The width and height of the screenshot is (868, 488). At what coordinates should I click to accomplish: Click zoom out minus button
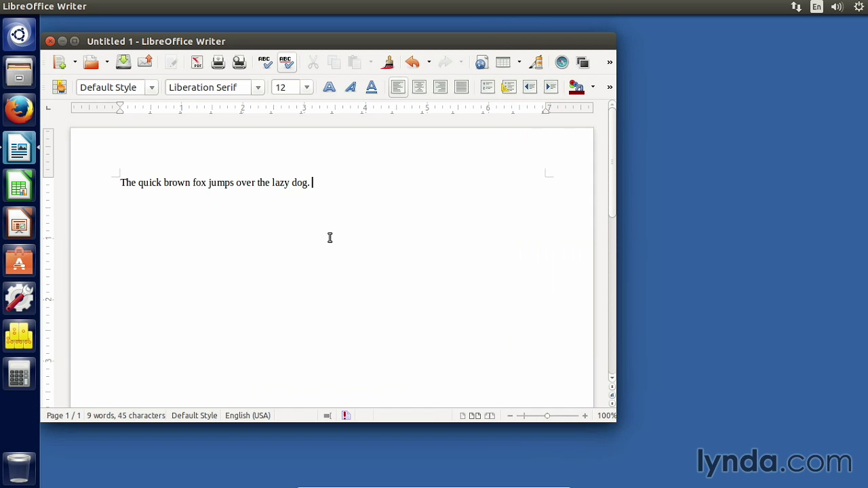click(510, 415)
